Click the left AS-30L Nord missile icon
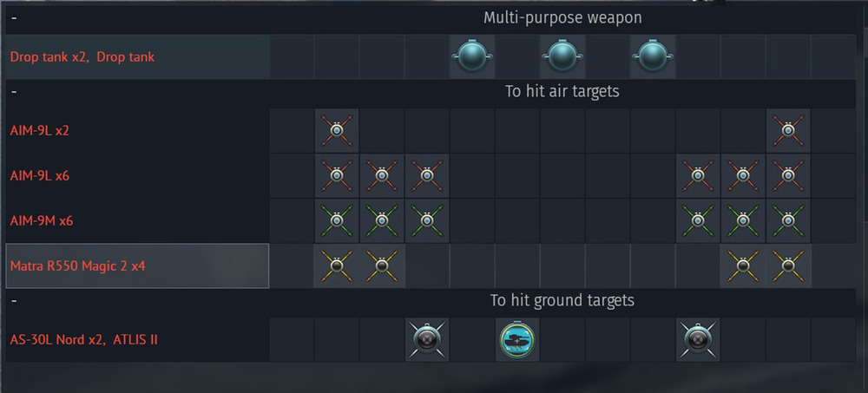The image size is (868, 393). 427,340
